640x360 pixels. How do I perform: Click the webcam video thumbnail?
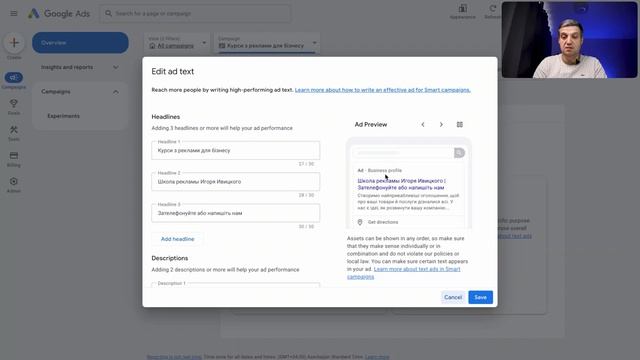point(569,40)
